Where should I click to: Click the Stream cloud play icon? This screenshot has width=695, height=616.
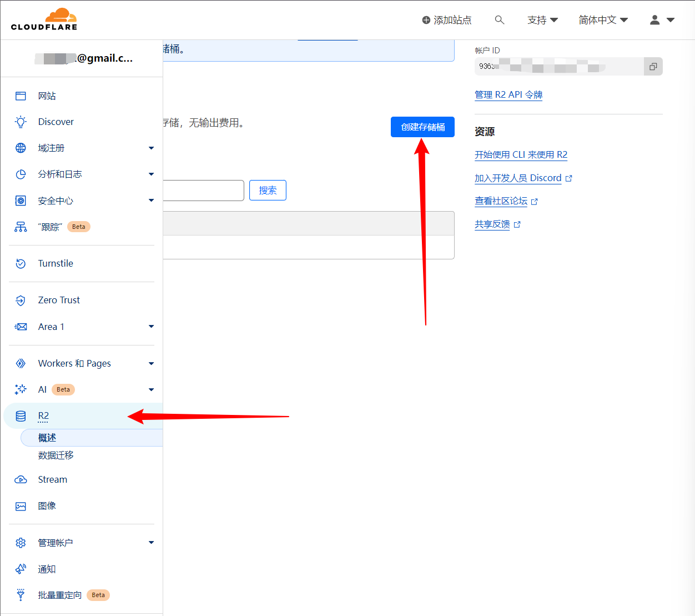point(21,479)
